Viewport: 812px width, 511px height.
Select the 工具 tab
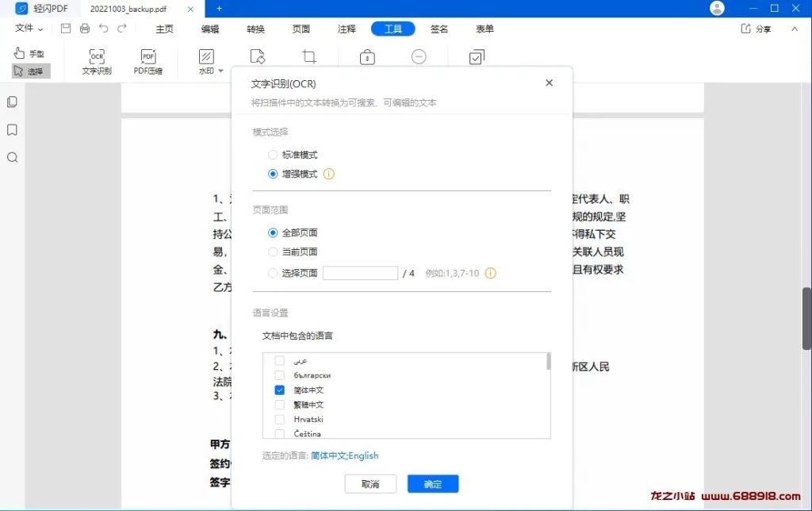393,29
